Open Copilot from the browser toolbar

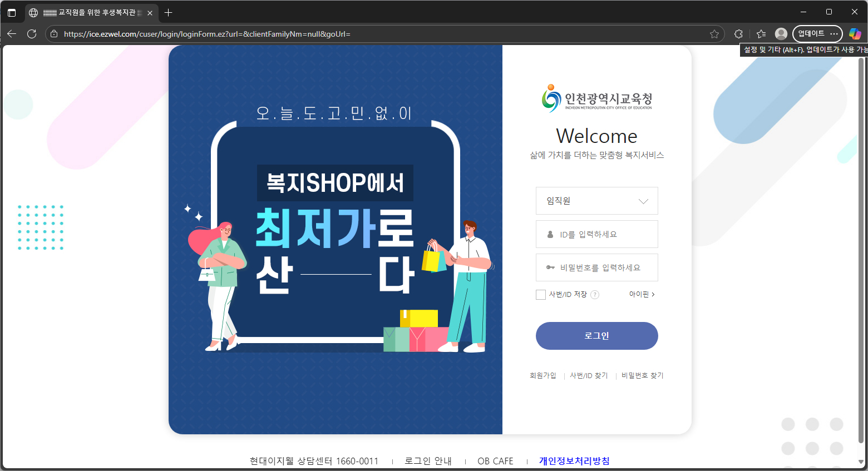(855, 34)
